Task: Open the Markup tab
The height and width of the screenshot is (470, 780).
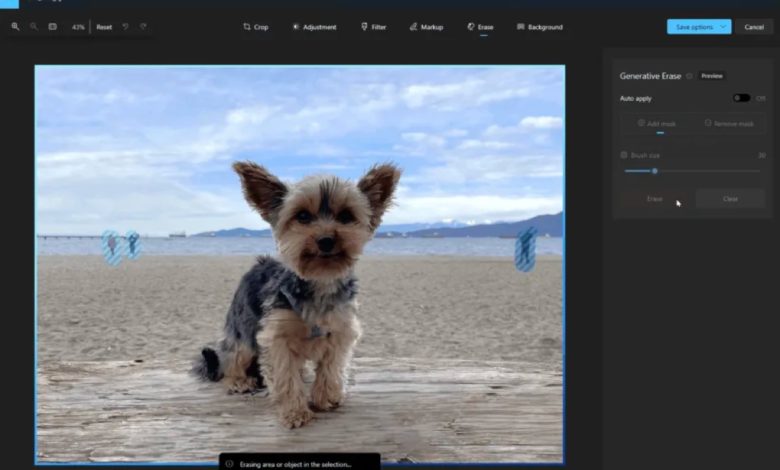Action: [426, 27]
